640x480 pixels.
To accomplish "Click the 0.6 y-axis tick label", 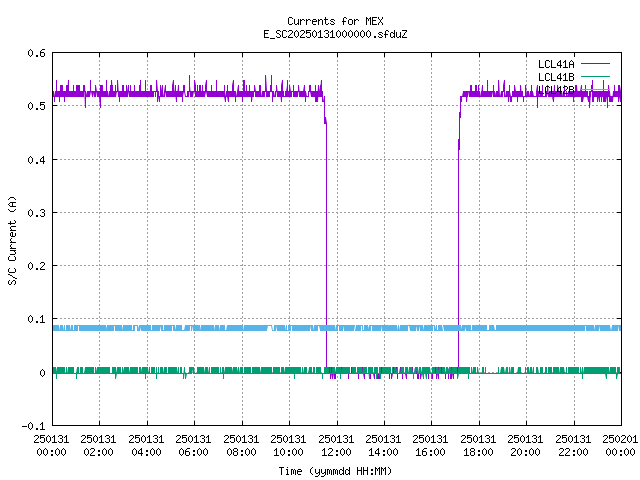I will pyautogui.click(x=36, y=53).
